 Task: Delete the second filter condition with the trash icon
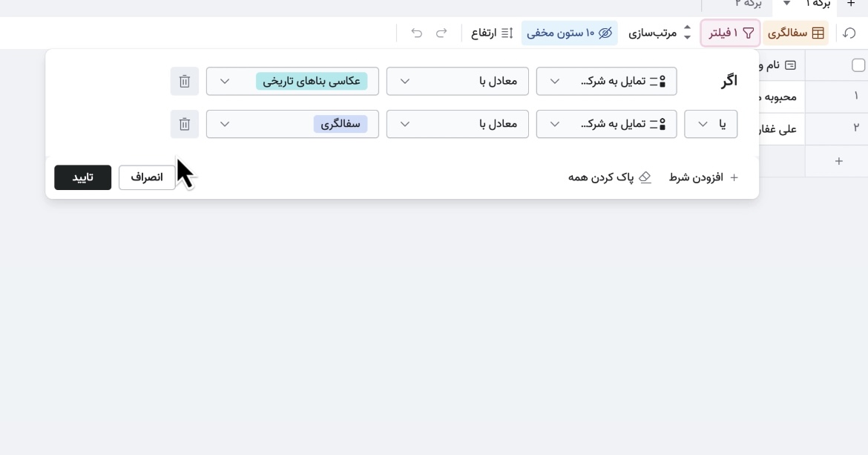(x=185, y=124)
